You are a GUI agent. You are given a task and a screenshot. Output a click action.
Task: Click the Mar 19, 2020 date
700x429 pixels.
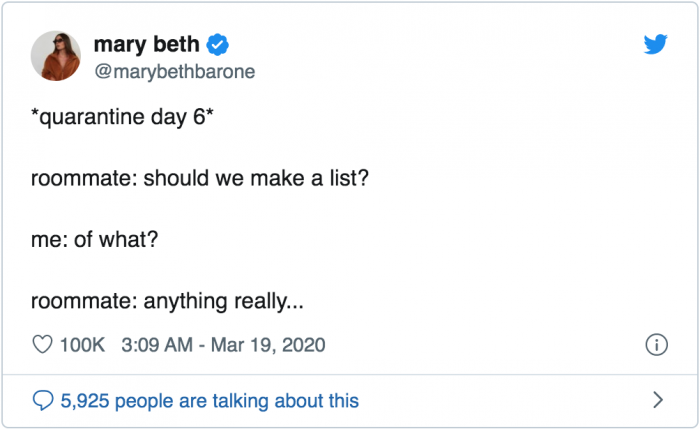pyautogui.click(x=268, y=345)
